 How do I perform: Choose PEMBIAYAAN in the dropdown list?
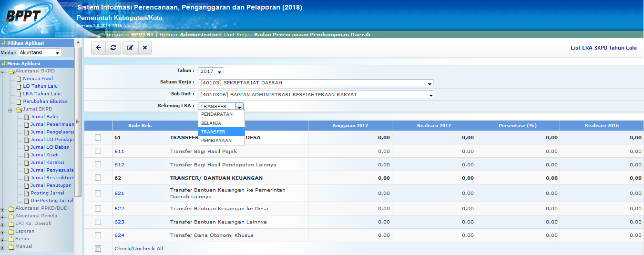(x=216, y=141)
